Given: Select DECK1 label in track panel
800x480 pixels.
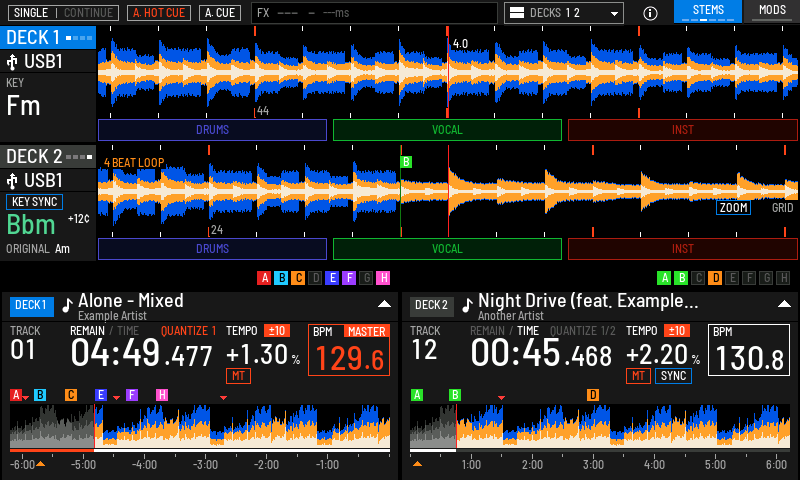Looking at the screenshot, I should (31, 306).
